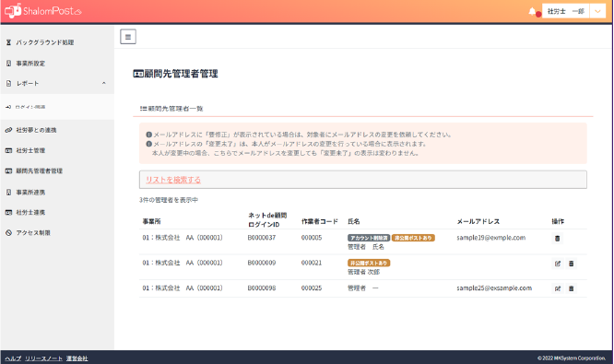
Task: Click the ネットde顧問 ログインID column header
Action: [267, 219]
